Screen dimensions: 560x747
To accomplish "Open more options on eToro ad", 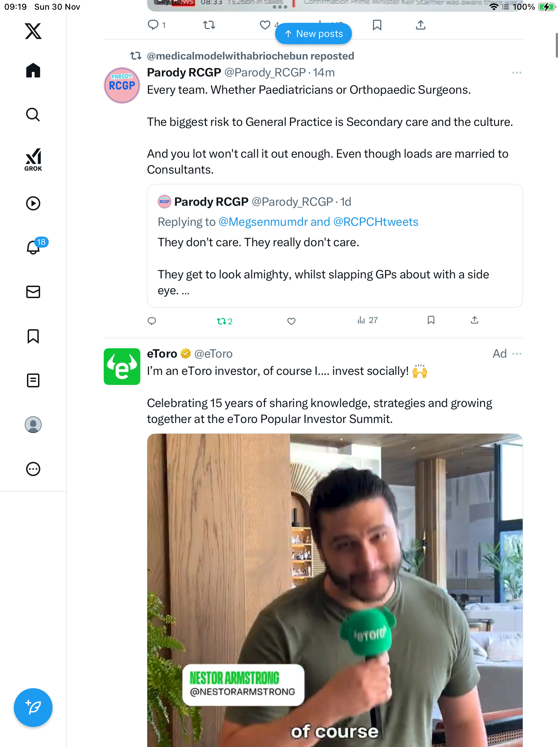I will (516, 354).
